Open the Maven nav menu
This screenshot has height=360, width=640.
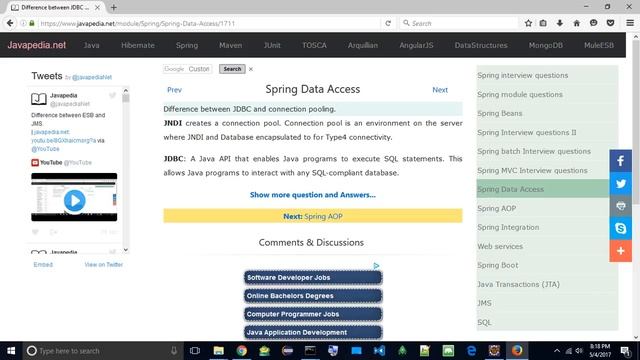click(x=230, y=45)
